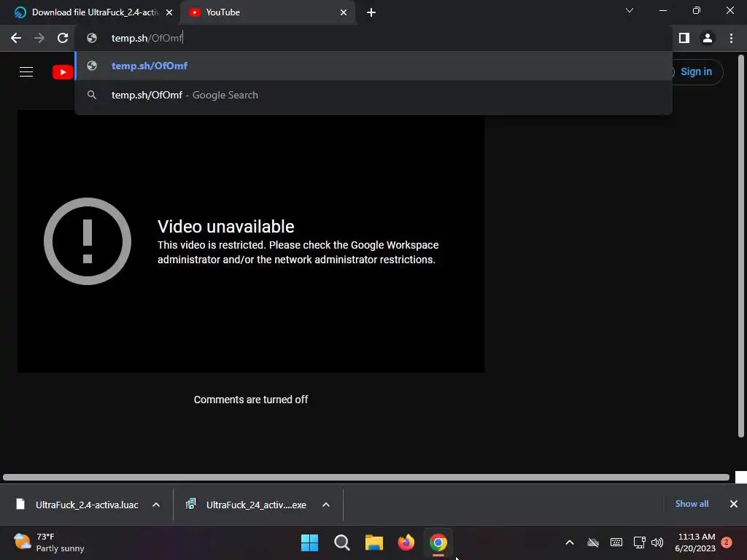The image size is (747, 560).
Task: Open the volume tray icon
Action: click(657, 542)
